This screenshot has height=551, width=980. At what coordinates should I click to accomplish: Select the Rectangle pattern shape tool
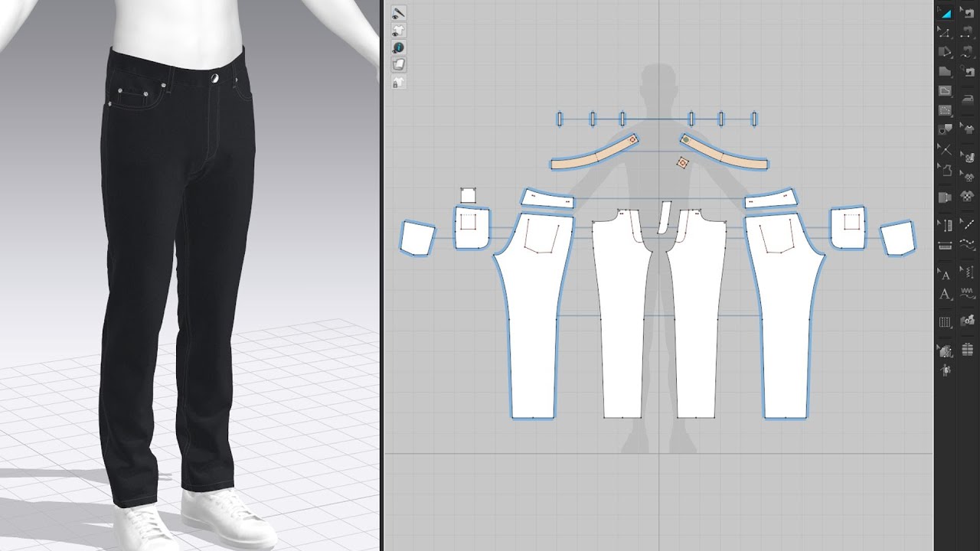click(x=946, y=71)
